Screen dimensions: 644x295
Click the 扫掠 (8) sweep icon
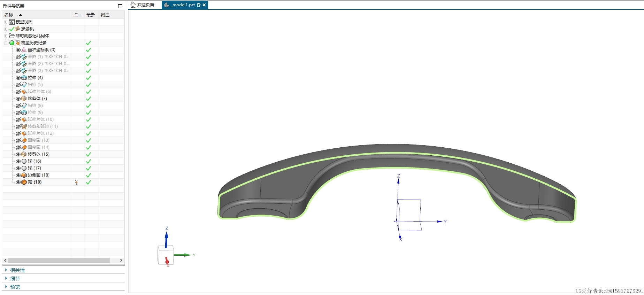[24, 106]
